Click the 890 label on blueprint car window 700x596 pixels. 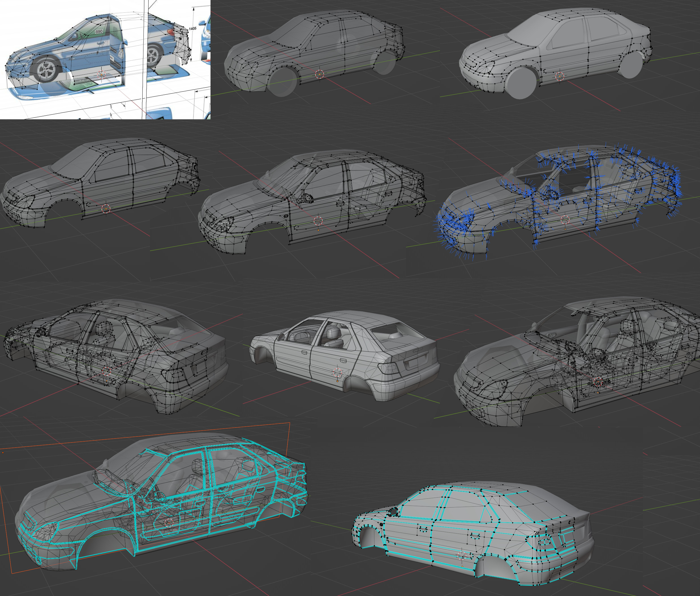[99, 31]
